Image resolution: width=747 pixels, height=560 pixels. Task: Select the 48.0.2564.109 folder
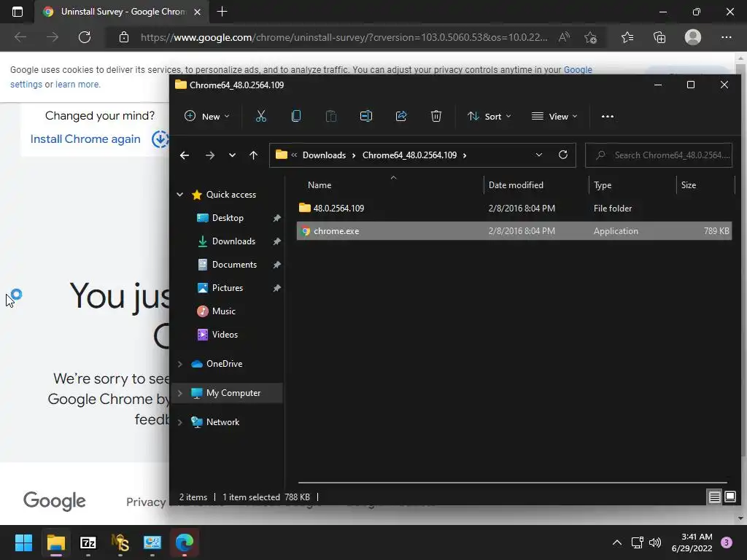pos(514,208)
